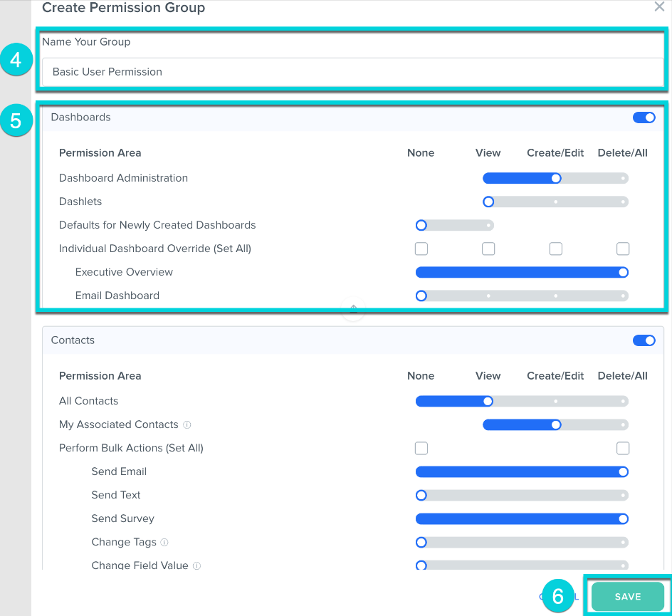Adjust the Change Field Value slider
The image size is (672, 616).
click(522, 565)
